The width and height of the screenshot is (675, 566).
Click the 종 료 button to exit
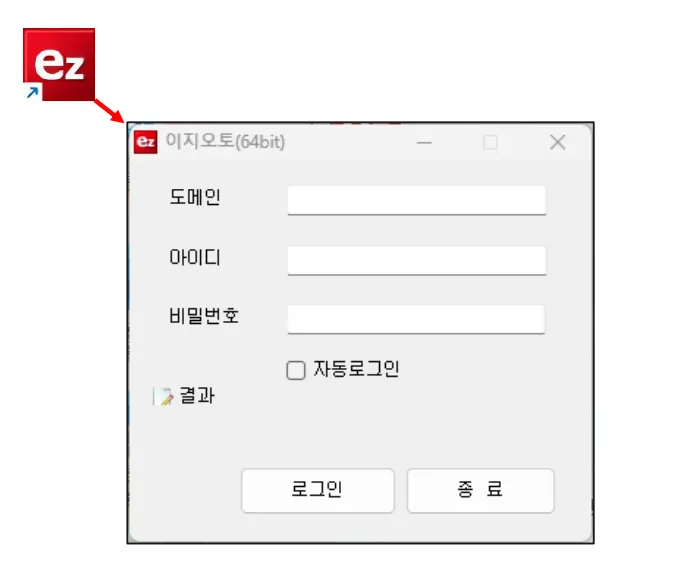pyautogui.click(x=480, y=490)
